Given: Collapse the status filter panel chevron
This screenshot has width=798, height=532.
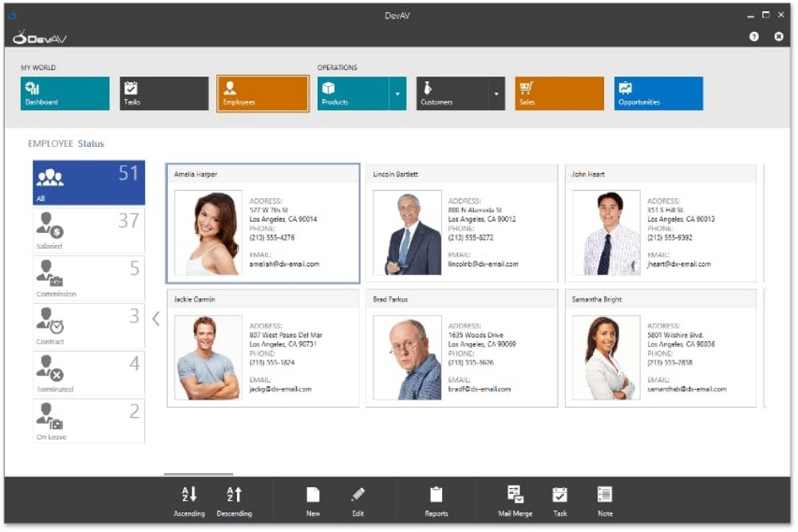Looking at the screenshot, I should tap(156, 319).
